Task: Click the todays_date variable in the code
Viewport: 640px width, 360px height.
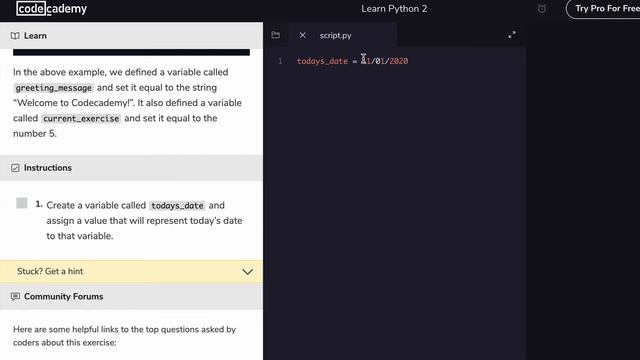Action: (322, 61)
